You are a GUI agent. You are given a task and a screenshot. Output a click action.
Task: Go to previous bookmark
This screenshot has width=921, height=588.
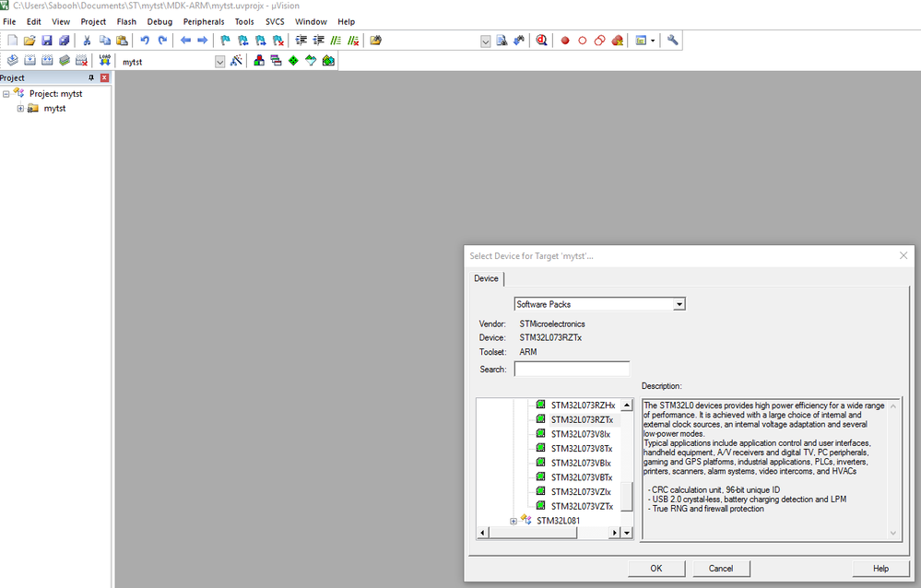242,41
